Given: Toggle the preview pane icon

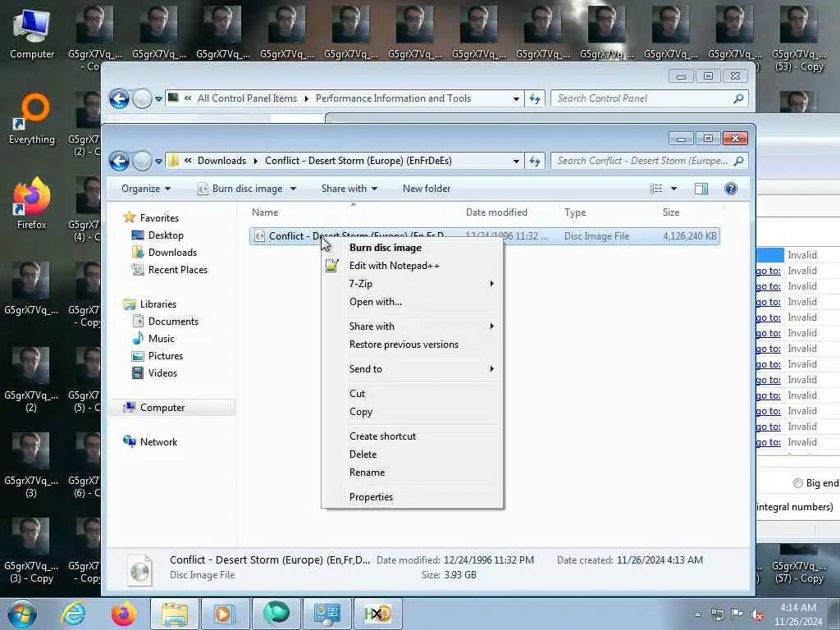Looking at the screenshot, I should click(x=701, y=189).
